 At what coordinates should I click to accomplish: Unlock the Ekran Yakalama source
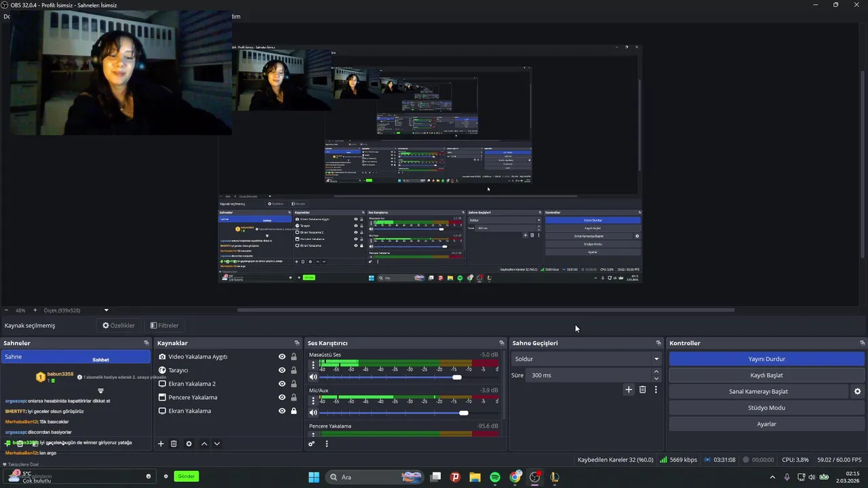294,411
